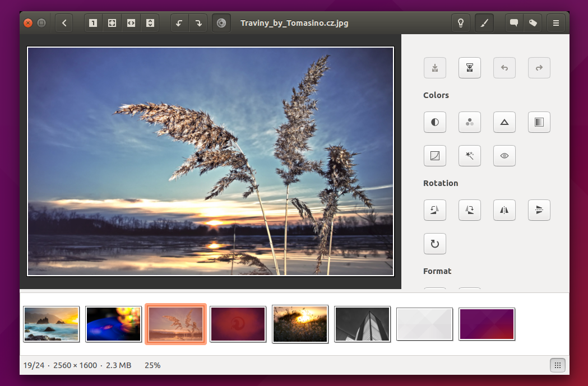Toggle the edit tools sidebar with the brush
Screen dimensions: 588x386
coord(484,23)
